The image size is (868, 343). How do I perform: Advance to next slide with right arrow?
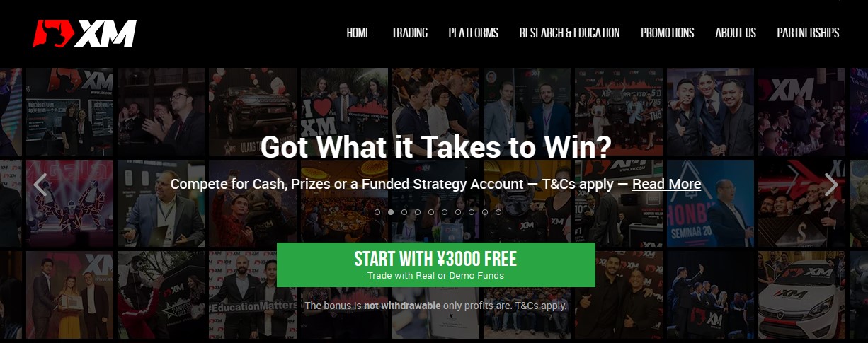coord(830,185)
